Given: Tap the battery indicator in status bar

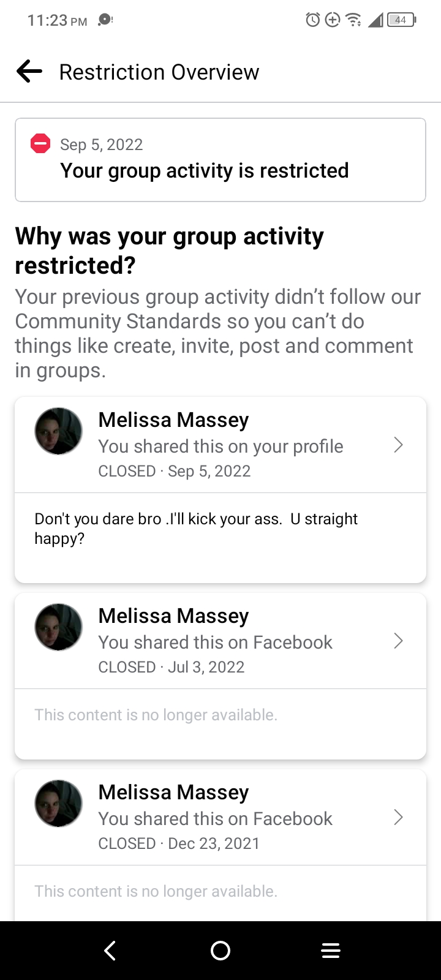Looking at the screenshot, I should (x=401, y=20).
